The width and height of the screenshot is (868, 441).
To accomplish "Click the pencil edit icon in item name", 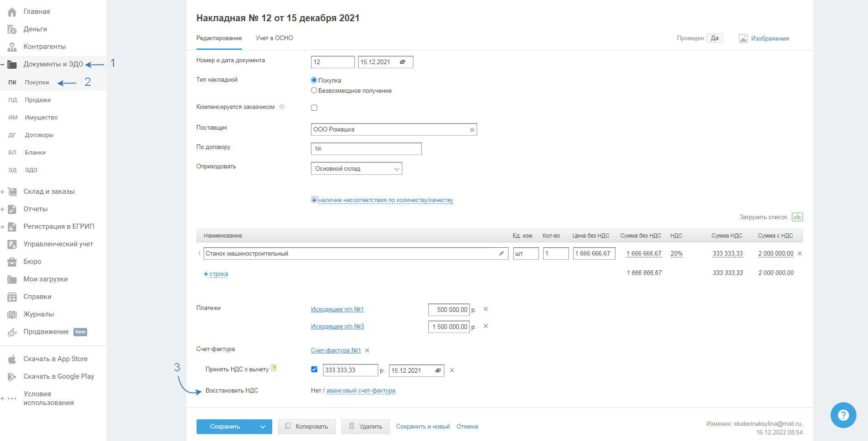I will tap(502, 253).
